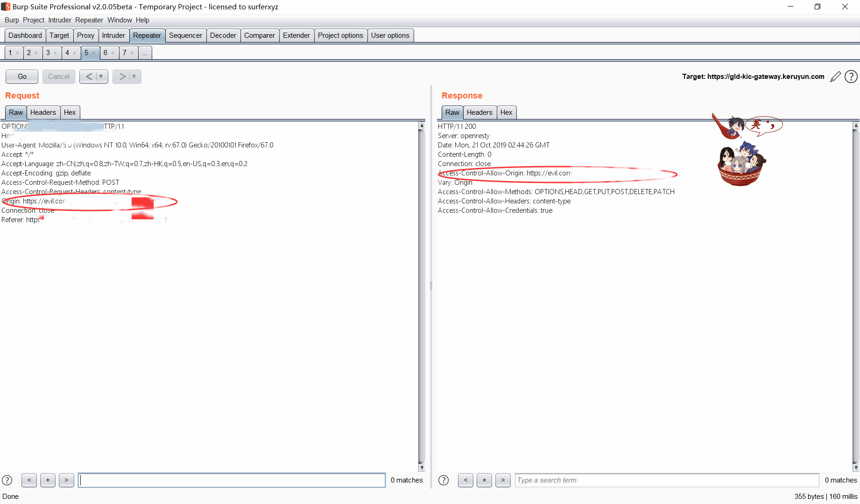Close Repeater tab 2
The image size is (860, 504).
36,53
